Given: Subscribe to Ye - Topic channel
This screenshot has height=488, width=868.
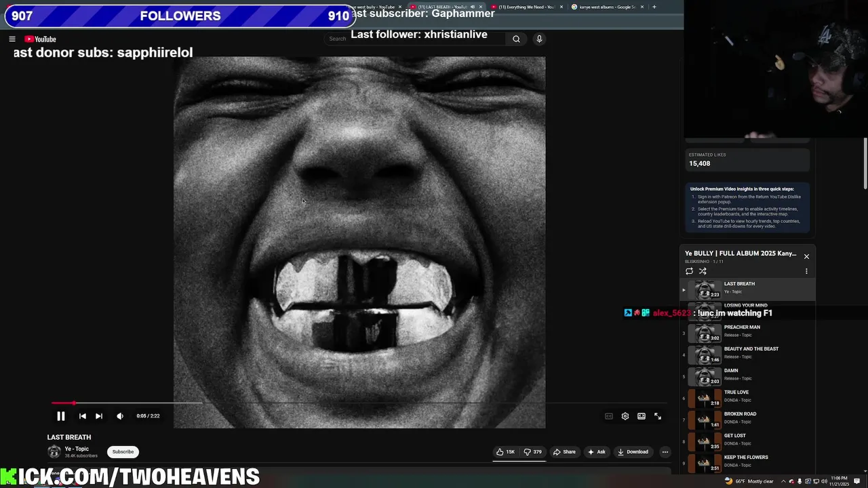Looking at the screenshot, I should click(123, 452).
